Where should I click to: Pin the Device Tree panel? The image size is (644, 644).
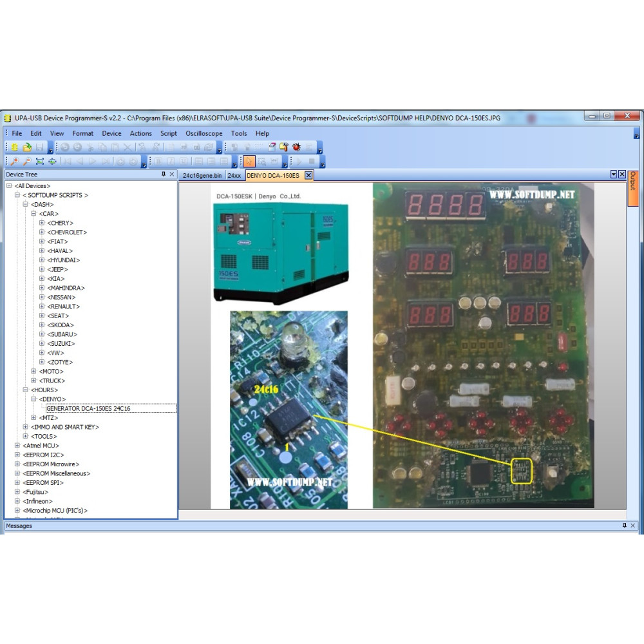[164, 175]
